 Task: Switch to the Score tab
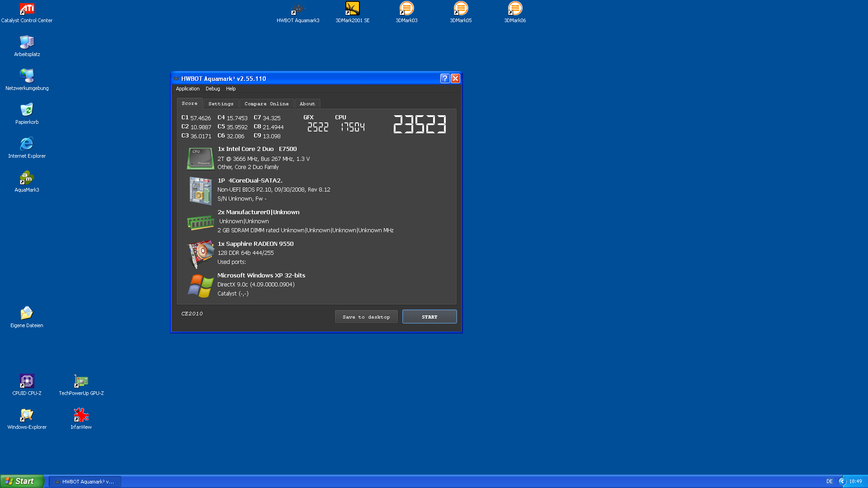(x=189, y=103)
